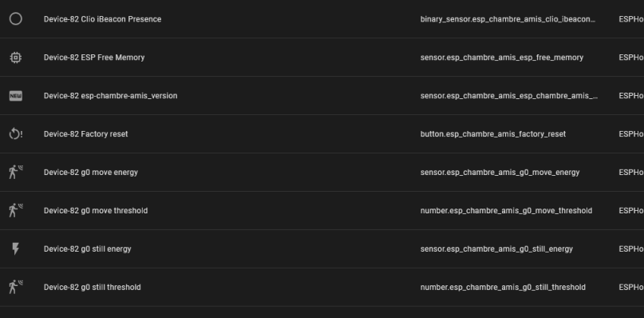Click the lightning bolt icon for g0 still energy

(16, 249)
